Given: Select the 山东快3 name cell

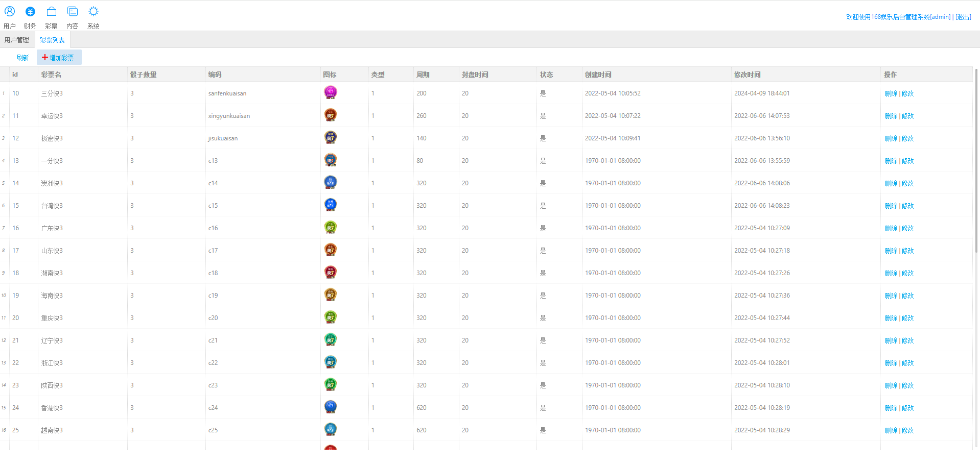Looking at the screenshot, I should click(x=82, y=251).
